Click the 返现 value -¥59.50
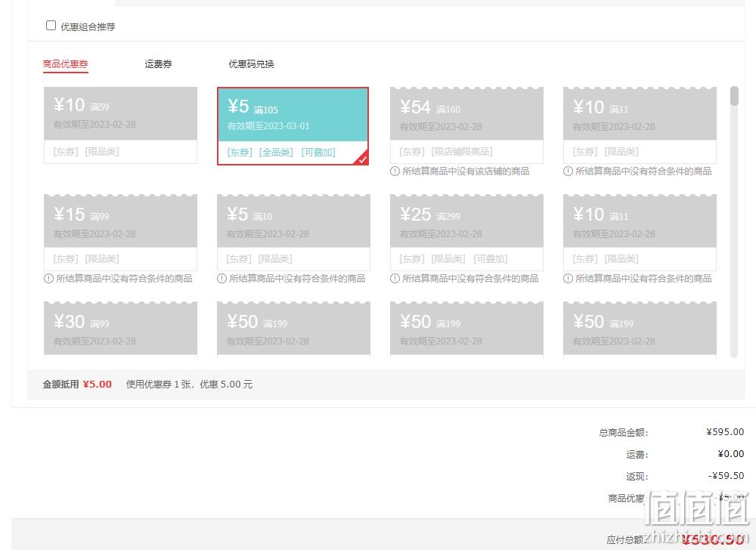The width and height of the screenshot is (756, 550). coord(726,476)
